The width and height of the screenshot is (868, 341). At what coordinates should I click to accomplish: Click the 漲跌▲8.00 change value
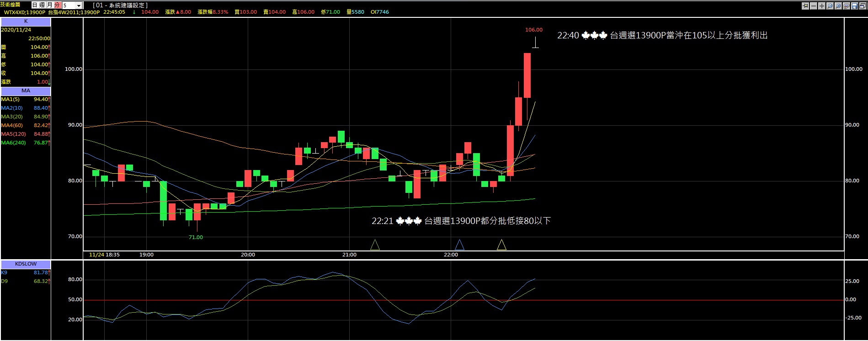tap(178, 12)
